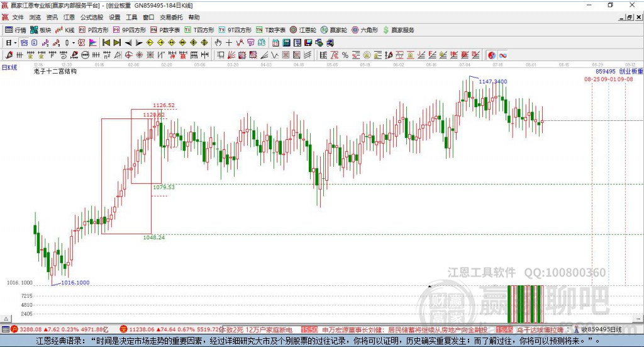Click the blue infinity symbol icon

click(x=502, y=55)
